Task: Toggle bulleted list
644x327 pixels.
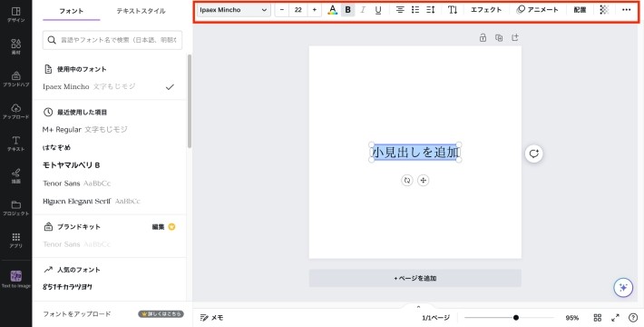Action: [x=415, y=10]
